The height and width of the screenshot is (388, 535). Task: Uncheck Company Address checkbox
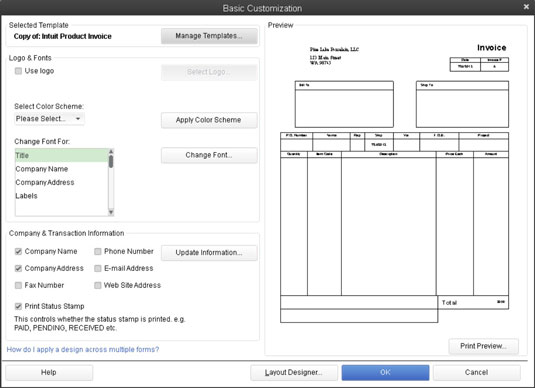click(x=18, y=269)
